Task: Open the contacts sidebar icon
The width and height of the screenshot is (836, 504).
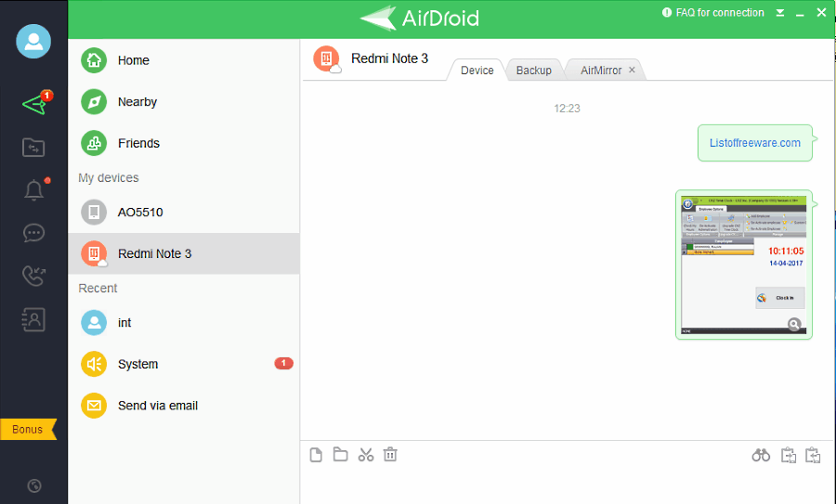Action: coord(33,319)
